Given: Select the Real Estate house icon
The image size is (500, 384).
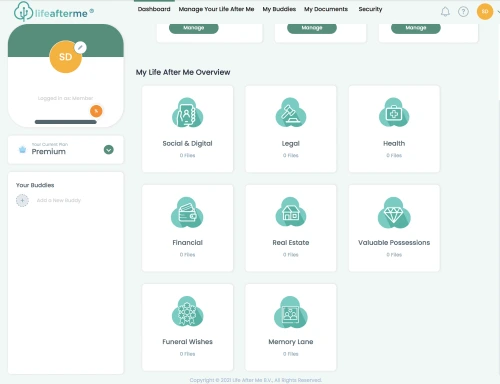Looking at the screenshot, I should coord(291,212).
